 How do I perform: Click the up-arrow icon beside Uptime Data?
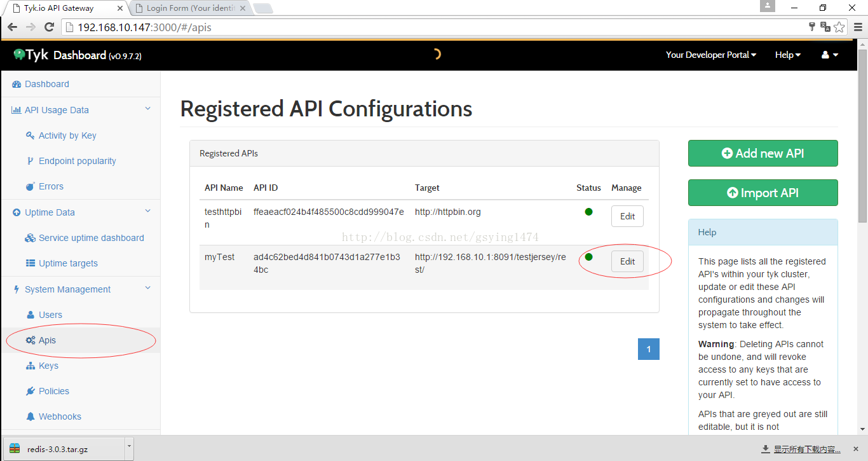coord(17,212)
